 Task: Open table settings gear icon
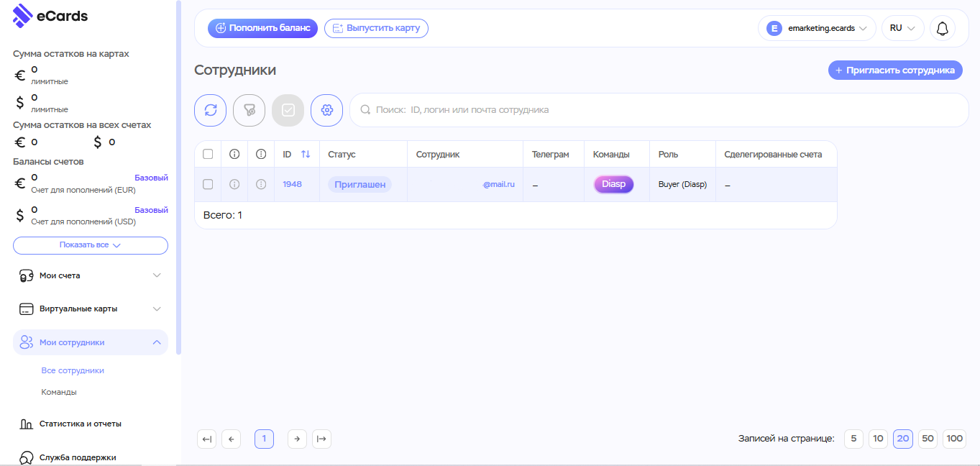(326, 110)
